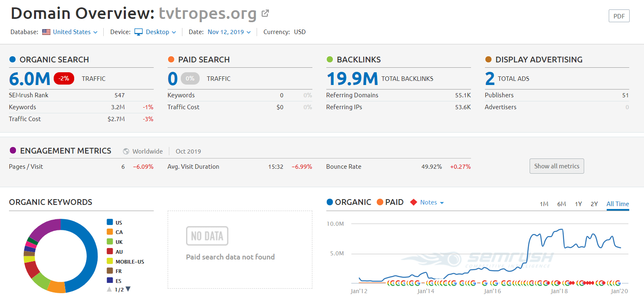Screen dimensions: 644x303
Task: Click Referring Domains value 55.1K
Action: click(x=463, y=95)
